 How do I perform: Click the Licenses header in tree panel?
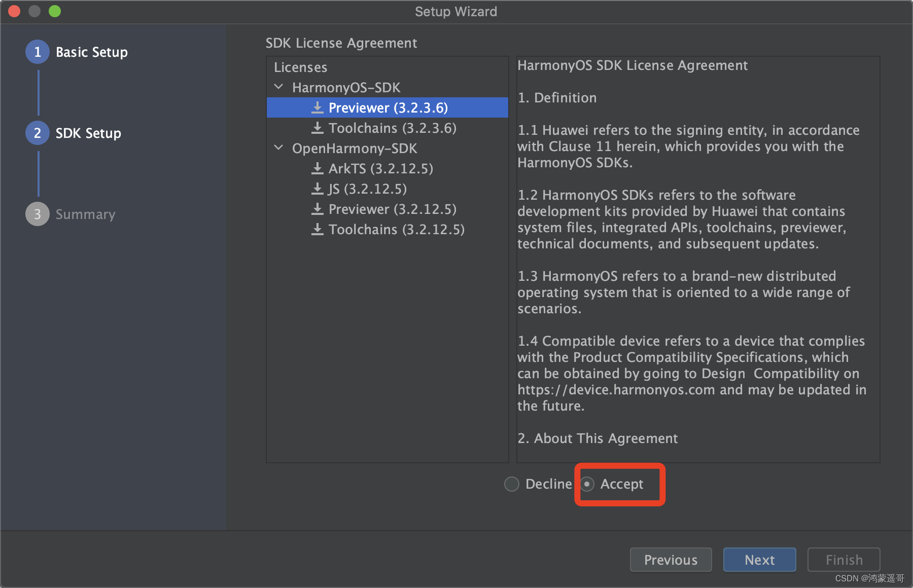[300, 67]
